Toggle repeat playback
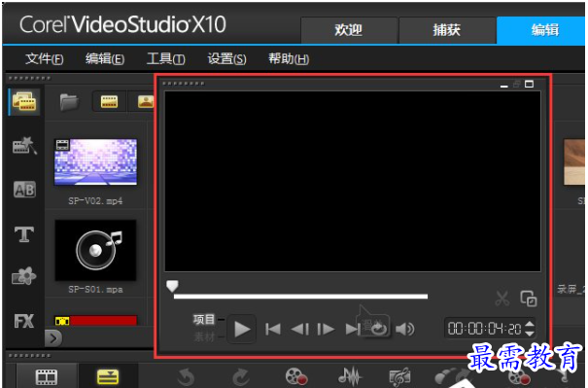The height and width of the screenshot is (388, 588). pos(378,329)
